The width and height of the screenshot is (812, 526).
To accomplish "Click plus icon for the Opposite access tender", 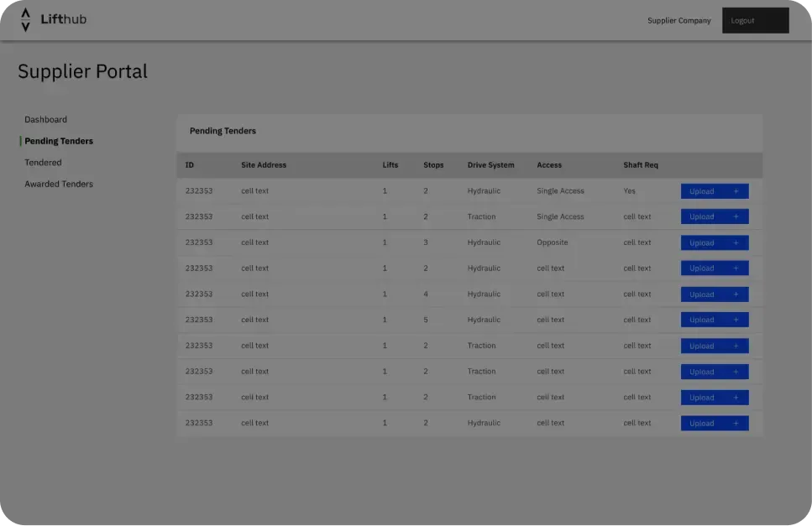I will pyautogui.click(x=736, y=243).
